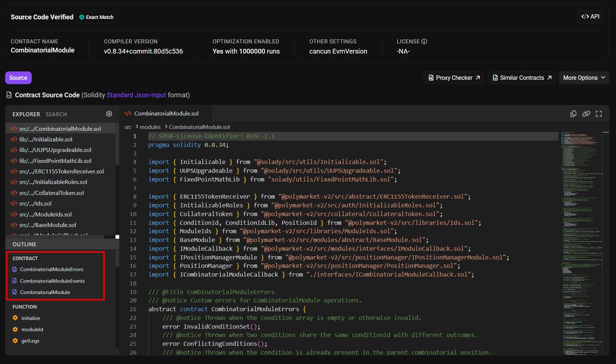This screenshot has width=616, height=364.
Task: Click file icon beside CombinatorialModuleEvents
Action: coord(15,281)
